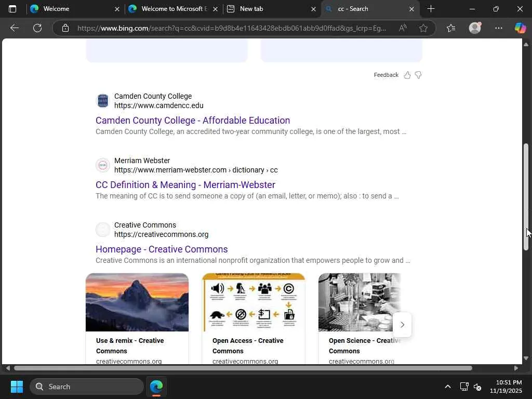Image resolution: width=532 pixels, height=399 pixels.
Task: Click the taskbar Search box
Action: tap(87, 387)
